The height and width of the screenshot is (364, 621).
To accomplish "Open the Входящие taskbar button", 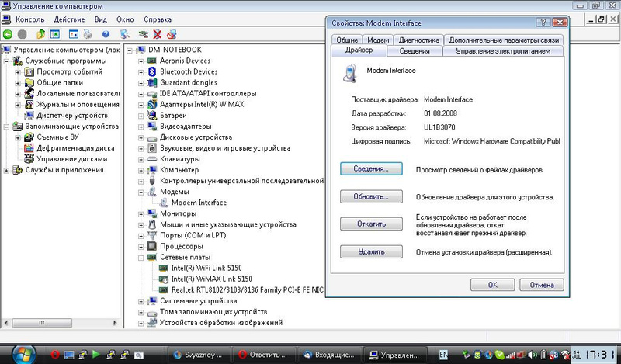I will coord(328,355).
